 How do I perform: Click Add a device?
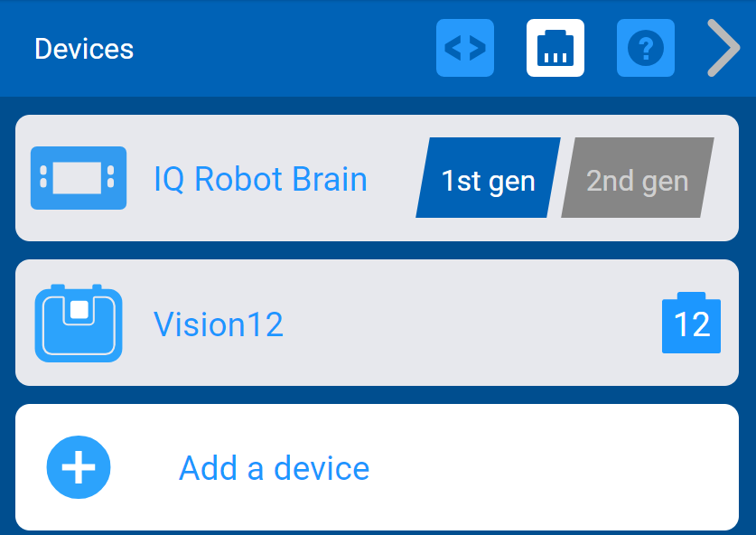pyautogui.click(x=274, y=467)
